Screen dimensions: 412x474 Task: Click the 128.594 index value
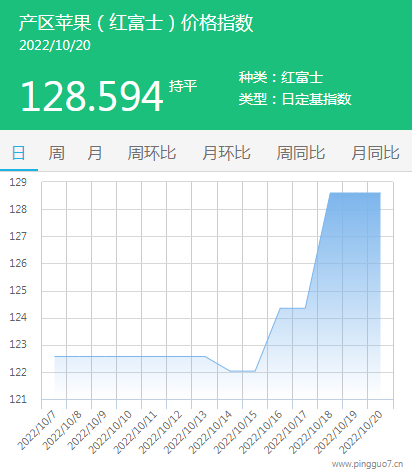click(92, 97)
